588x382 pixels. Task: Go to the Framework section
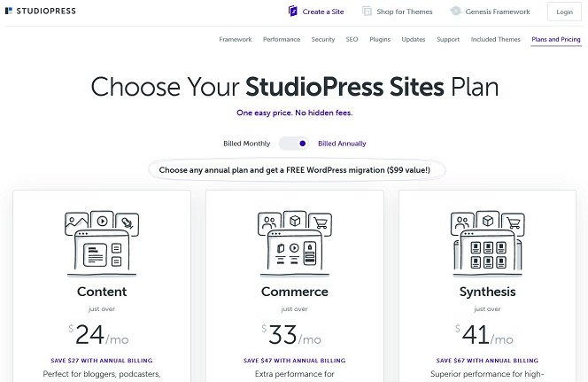(236, 39)
